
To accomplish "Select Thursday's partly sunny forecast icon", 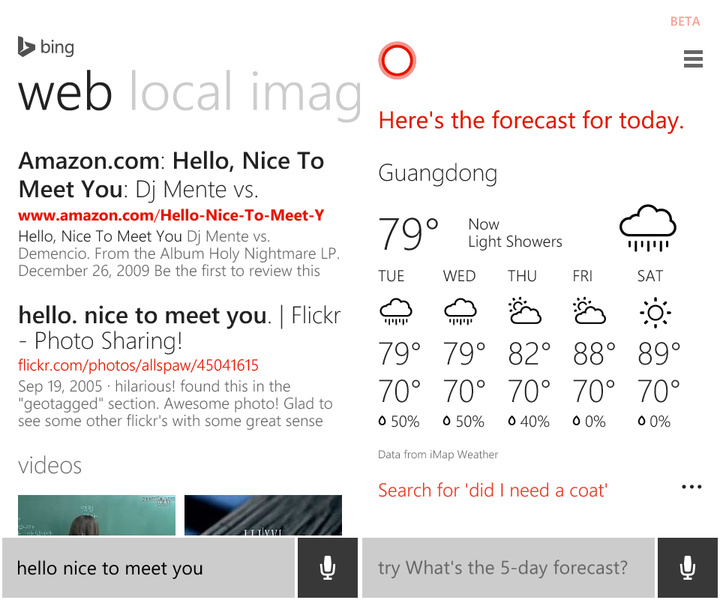I will (525, 313).
